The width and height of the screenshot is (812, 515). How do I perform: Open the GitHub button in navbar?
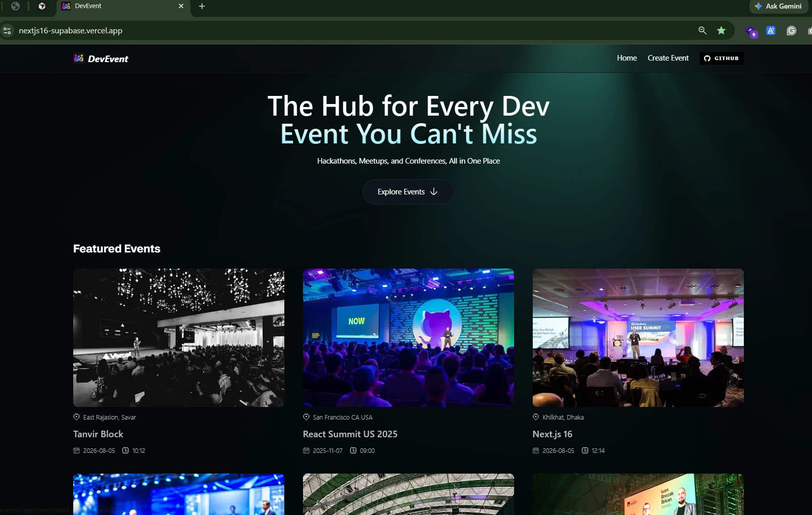(x=722, y=58)
